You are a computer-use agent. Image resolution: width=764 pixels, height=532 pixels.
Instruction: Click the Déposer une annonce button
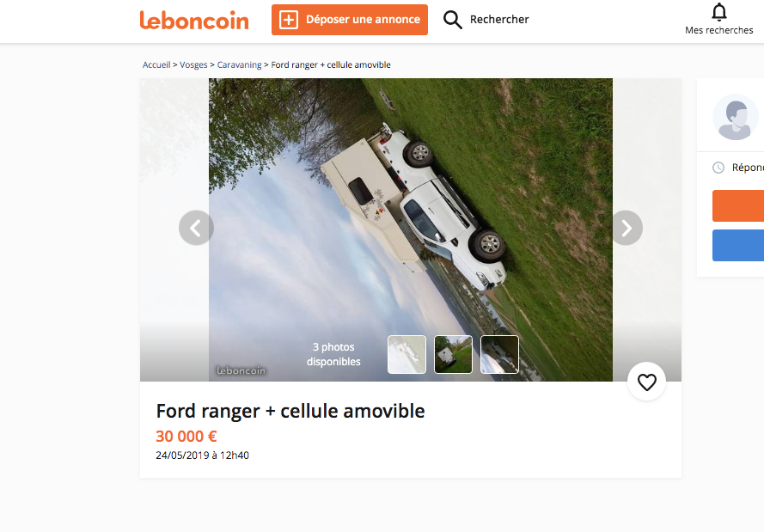(350, 20)
